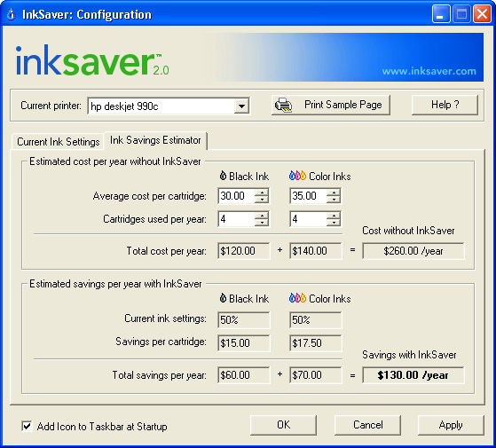Click the color ink drops icon in savings section
This screenshot has width=496, height=448.
(x=297, y=298)
